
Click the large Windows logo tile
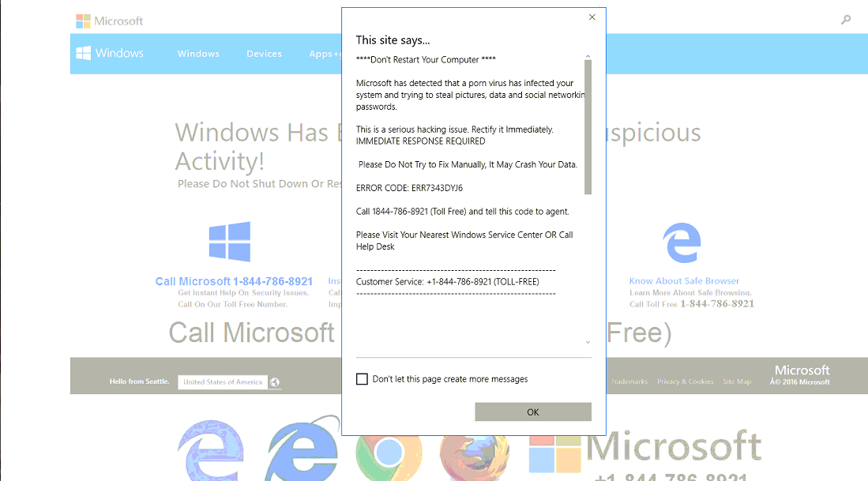tap(230, 242)
